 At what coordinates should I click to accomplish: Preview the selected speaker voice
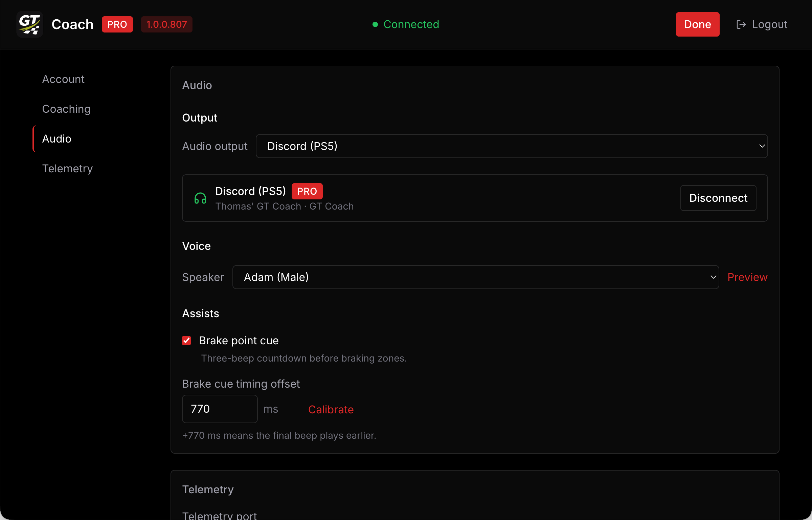[x=747, y=277]
